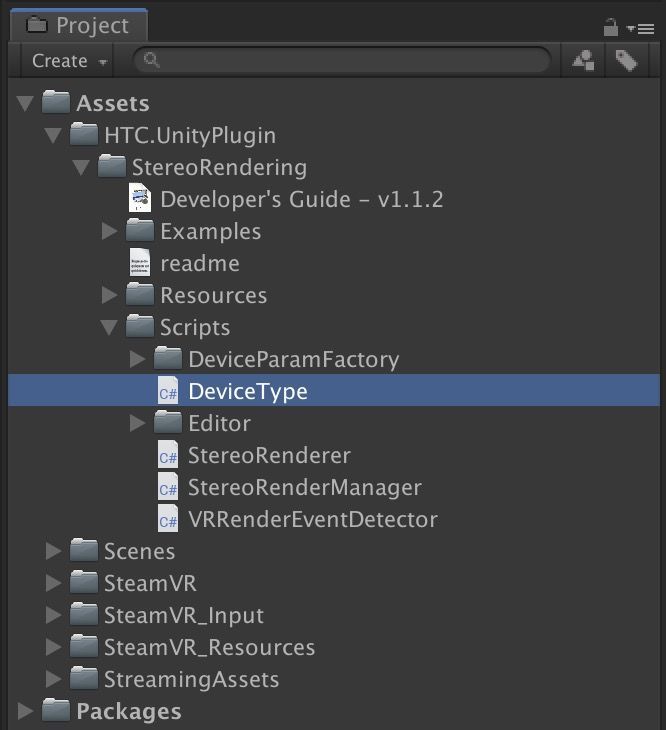
Task: Select the 'DeviceParamFactory' folder name
Action: click(x=294, y=360)
